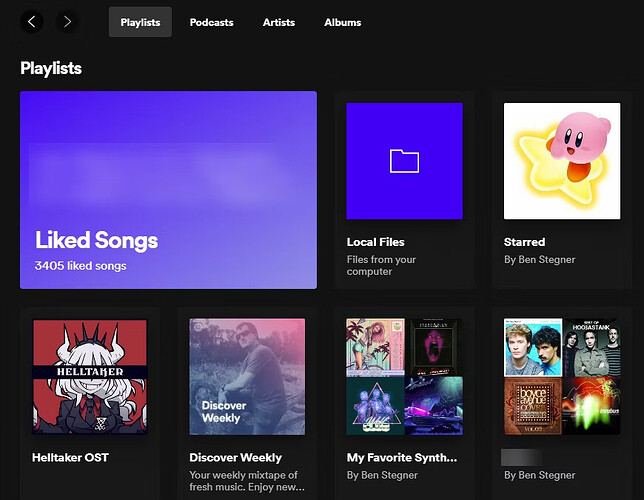Open the Hoobastank collage playlist cover

[x=562, y=376]
